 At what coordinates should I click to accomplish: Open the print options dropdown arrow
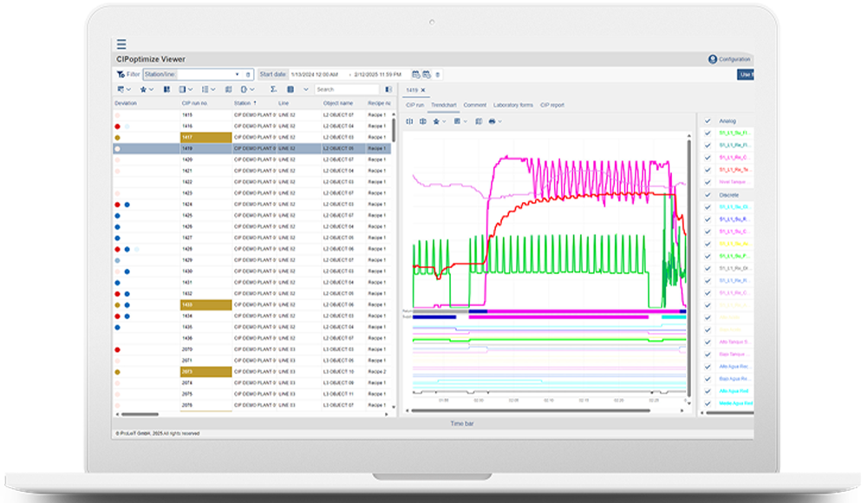499,121
